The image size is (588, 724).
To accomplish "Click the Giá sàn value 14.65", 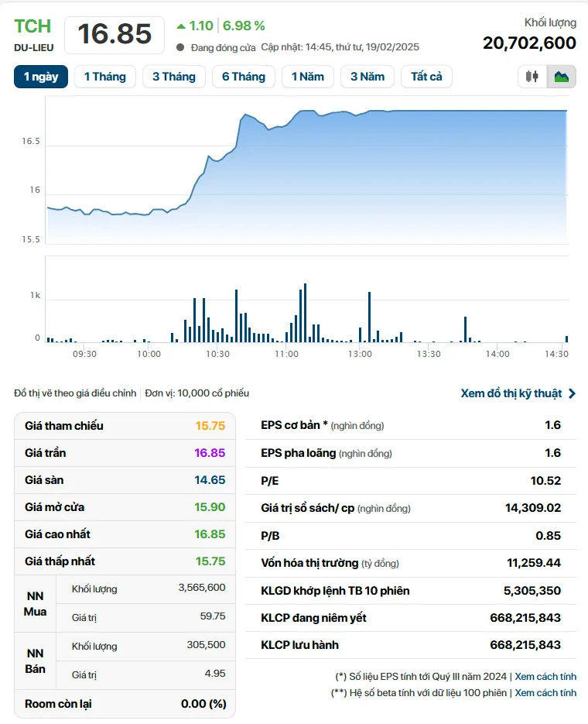I will pos(210,480).
